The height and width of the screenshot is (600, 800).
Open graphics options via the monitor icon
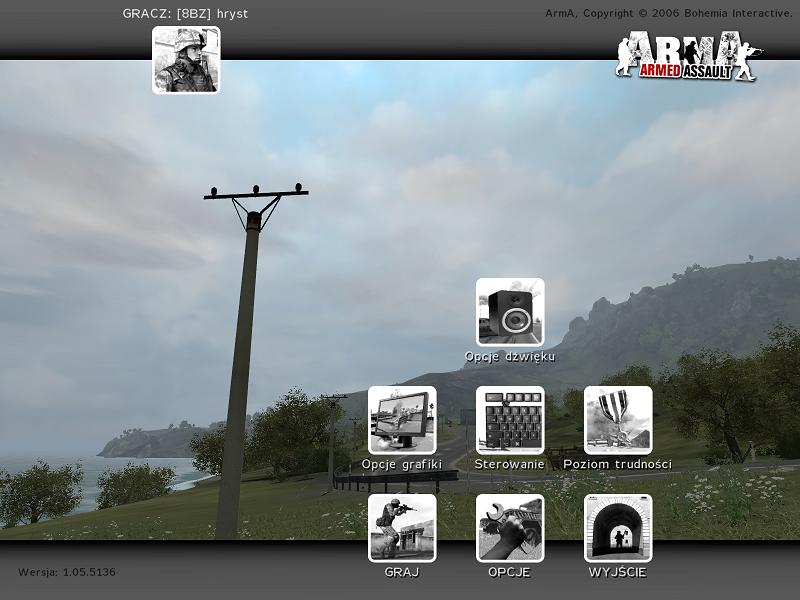point(402,420)
